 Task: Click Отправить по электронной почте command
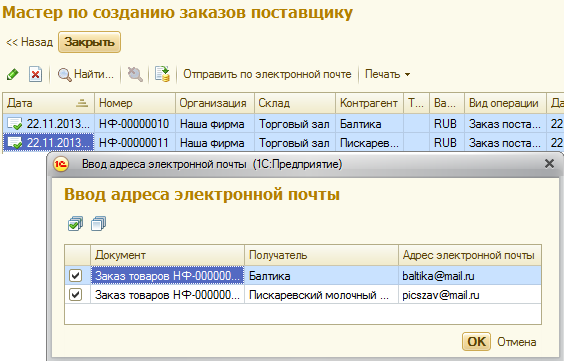(267, 74)
